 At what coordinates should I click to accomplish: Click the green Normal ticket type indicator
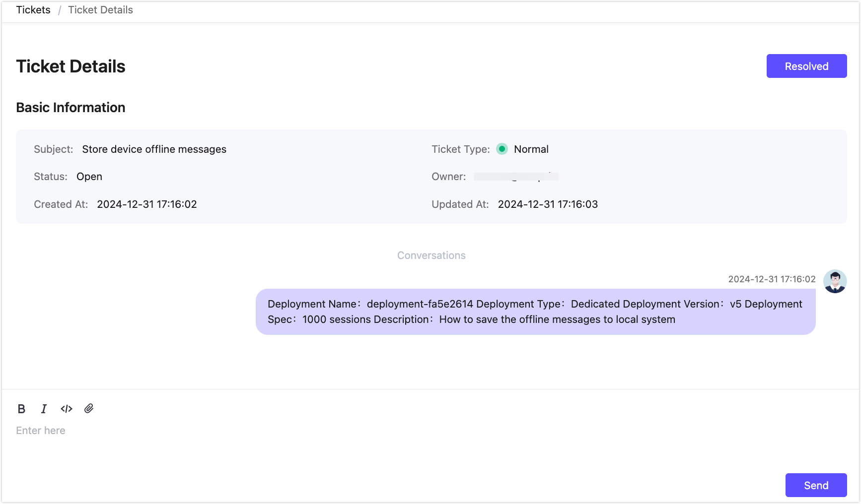tap(502, 149)
